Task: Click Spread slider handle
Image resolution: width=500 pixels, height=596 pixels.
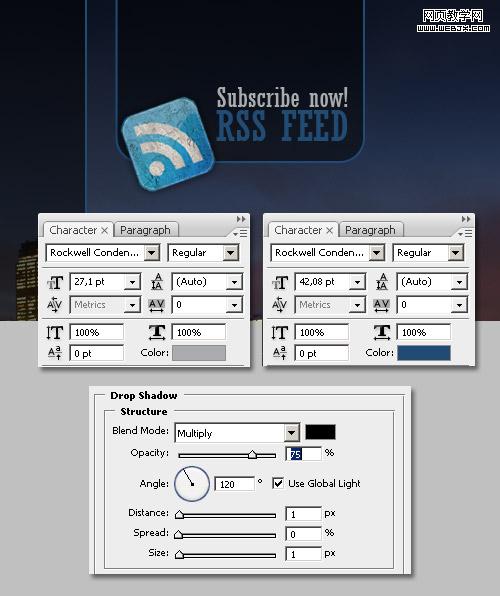Action: coord(179,534)
